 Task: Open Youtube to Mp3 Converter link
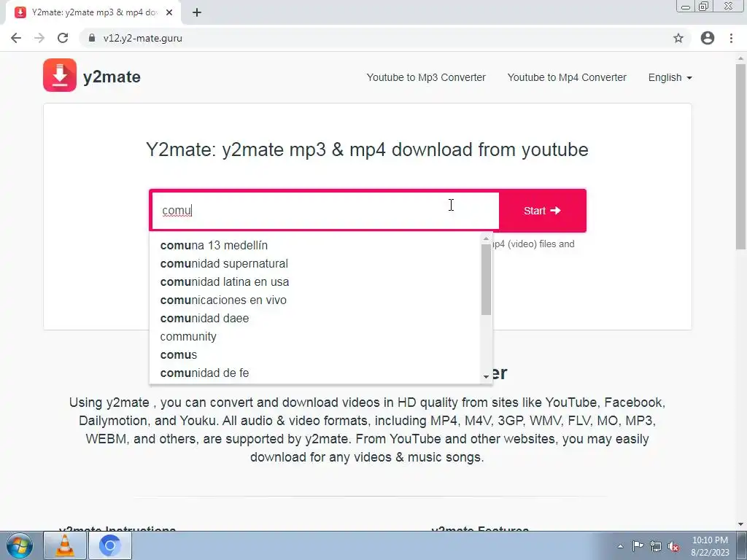point(426,77)
